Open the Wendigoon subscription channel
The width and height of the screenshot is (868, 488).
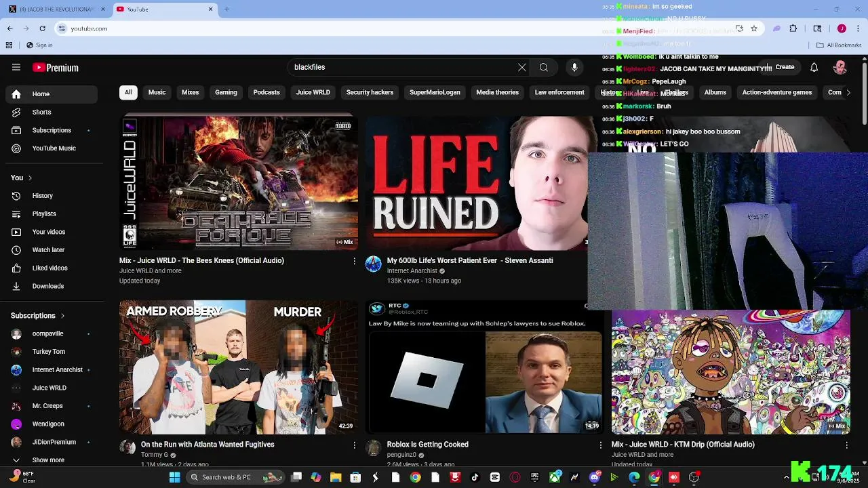click(52, 424)
